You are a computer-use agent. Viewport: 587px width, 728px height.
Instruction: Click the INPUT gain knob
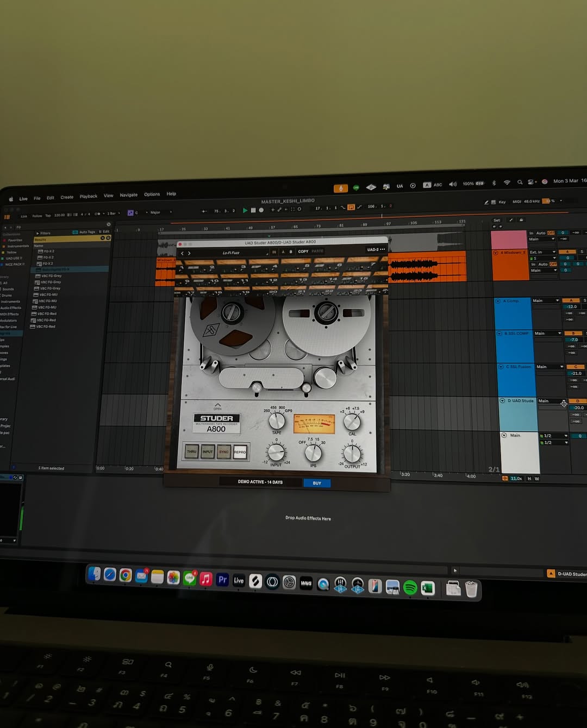pos(276,452)
